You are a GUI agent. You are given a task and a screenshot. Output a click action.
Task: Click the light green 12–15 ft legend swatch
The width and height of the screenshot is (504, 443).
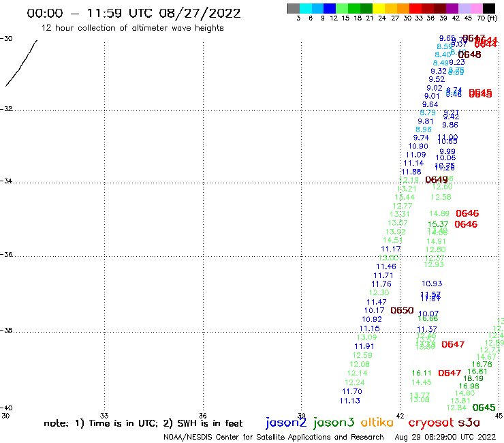(342, 8)
